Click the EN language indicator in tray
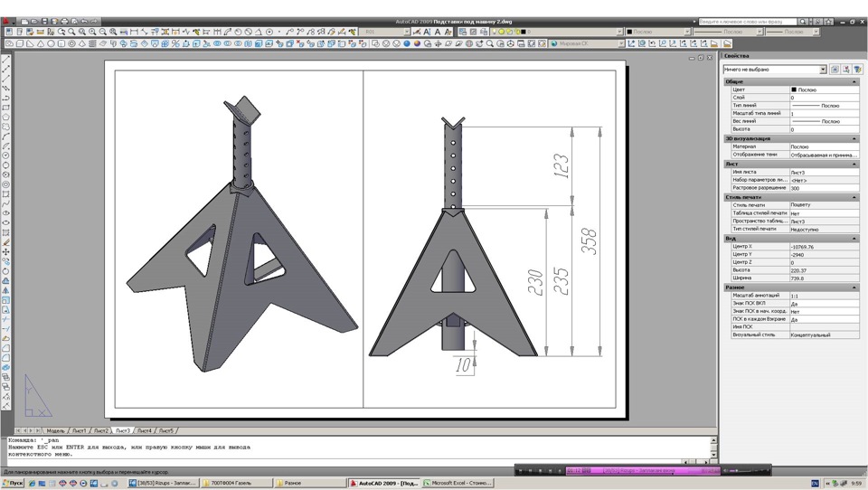 pos(815,484)
